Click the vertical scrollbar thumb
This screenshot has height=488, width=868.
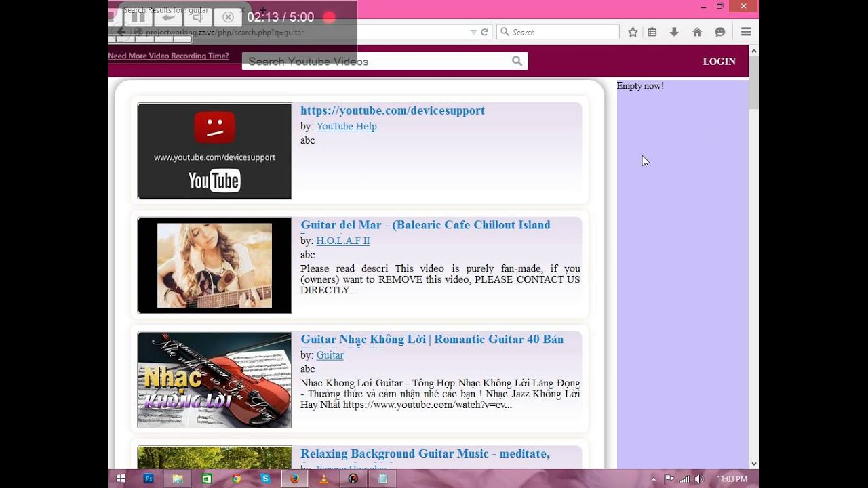(754, 83)
